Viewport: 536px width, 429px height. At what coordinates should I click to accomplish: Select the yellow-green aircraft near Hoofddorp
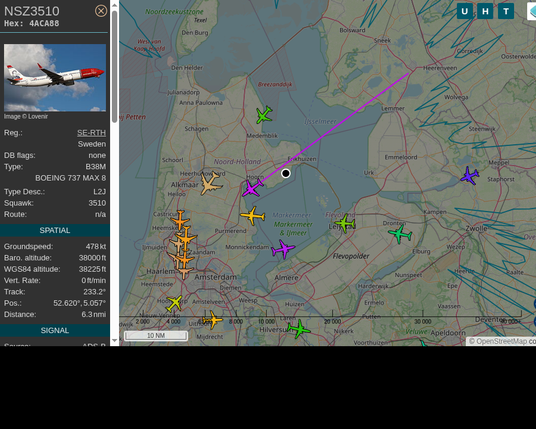[175, 303]
